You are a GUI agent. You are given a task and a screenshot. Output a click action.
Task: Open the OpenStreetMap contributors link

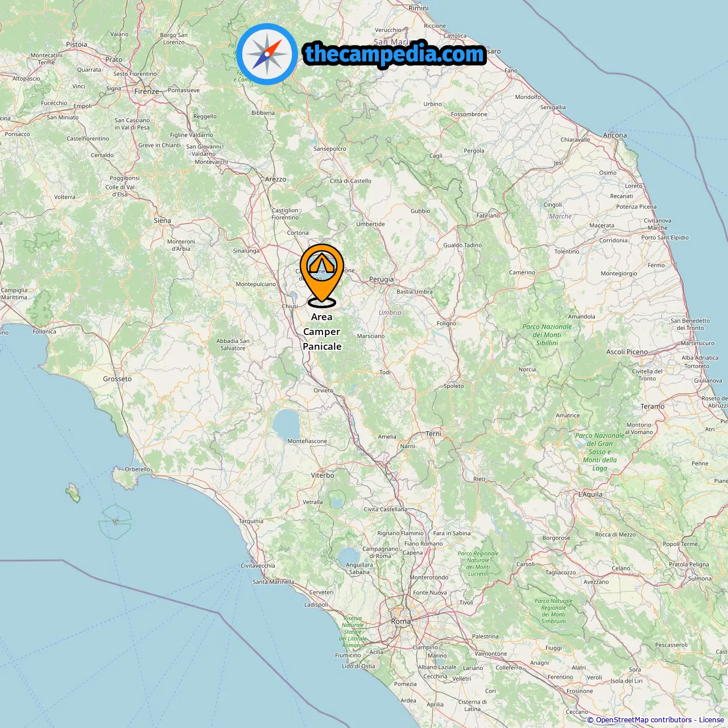point(644,720)
